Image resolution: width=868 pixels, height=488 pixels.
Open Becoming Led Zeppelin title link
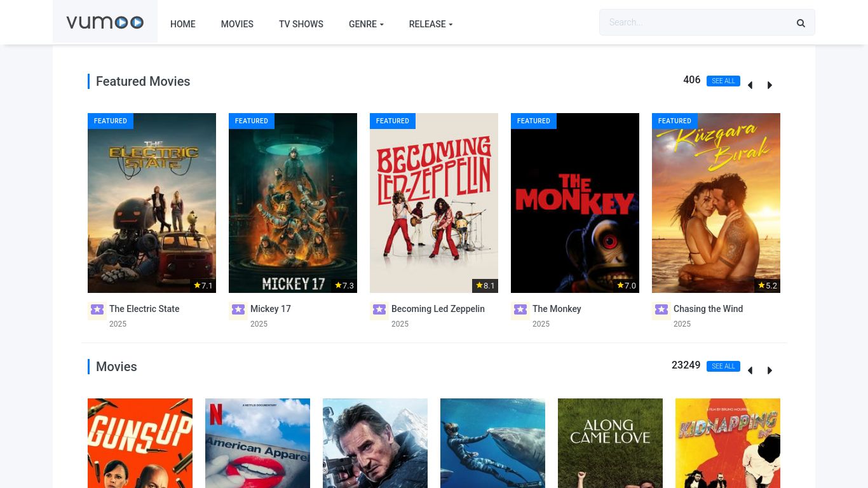(x=438, y=309)
